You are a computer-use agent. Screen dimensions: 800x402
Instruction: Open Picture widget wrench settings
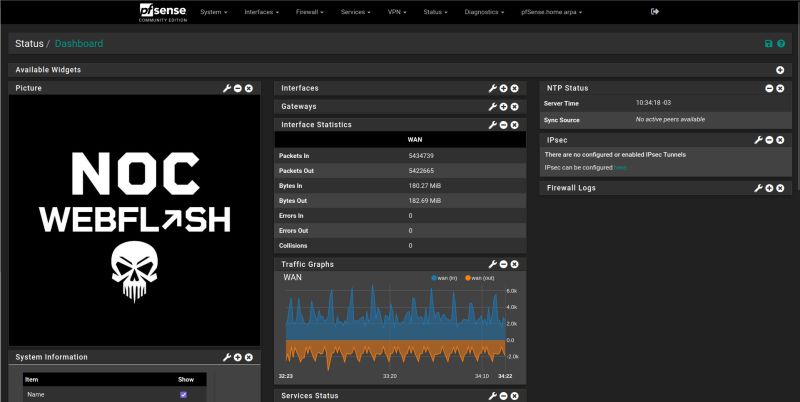pyautogui.click(x=227, y=89)
